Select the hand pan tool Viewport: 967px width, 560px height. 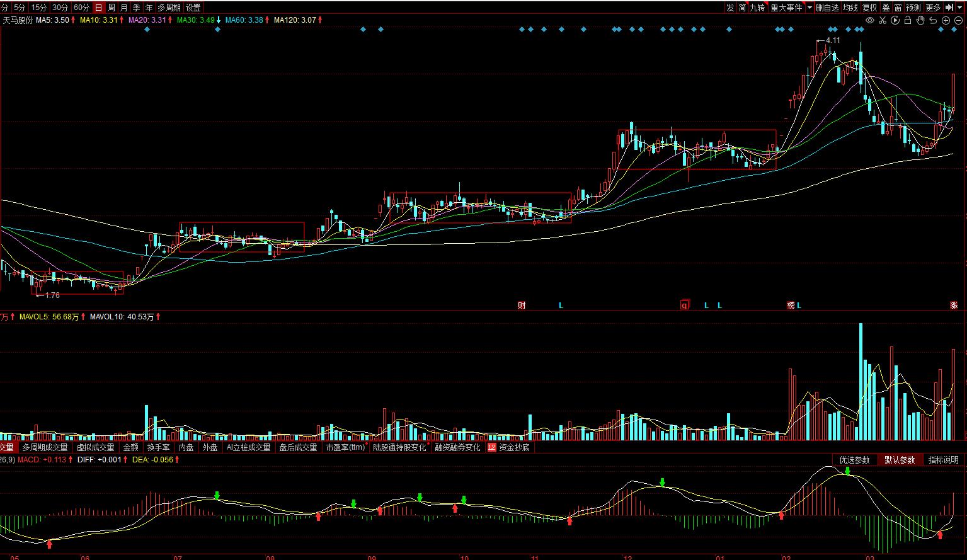[x=920, y=21]
